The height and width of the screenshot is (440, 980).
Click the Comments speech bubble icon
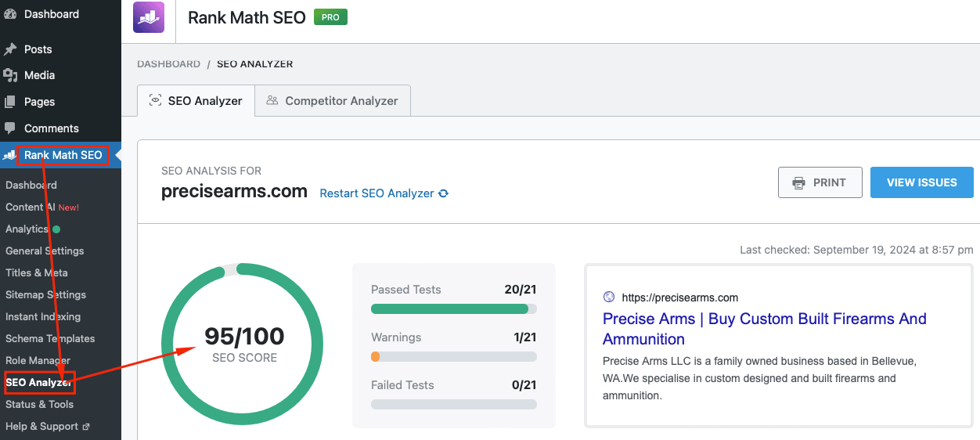pyautogui.click(x=10, y=128)
